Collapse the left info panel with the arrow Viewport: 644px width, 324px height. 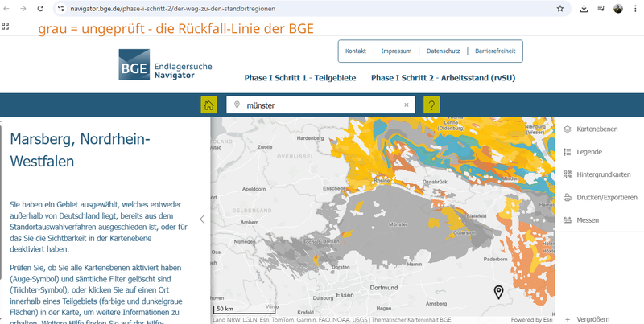point(202,219)
